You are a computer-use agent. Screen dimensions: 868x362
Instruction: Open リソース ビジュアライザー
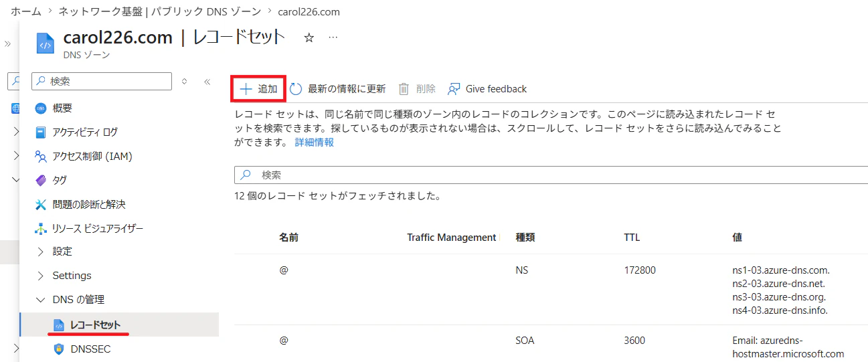click(98, 229)
